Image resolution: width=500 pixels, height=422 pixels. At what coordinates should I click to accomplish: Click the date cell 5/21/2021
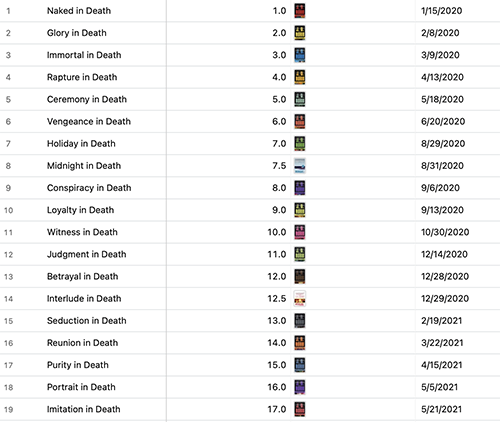coord(457,409)
